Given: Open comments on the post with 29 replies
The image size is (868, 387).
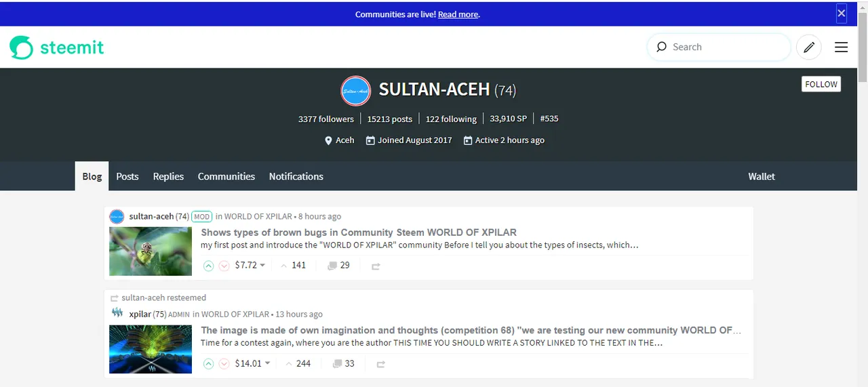Looking at the screenshot, I should click(x=338, y=265).
